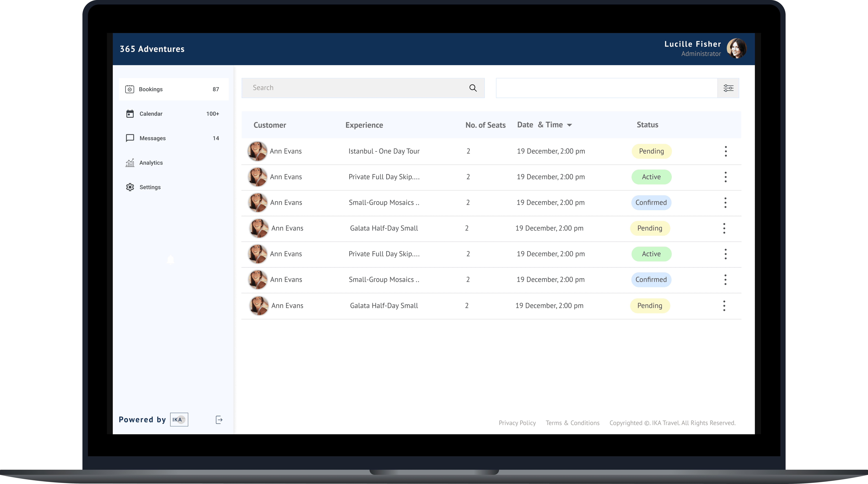The width and height of the screenshot is (868, 484).
Task: Click the Bookings sidebar icon
Action: [130, 89]
